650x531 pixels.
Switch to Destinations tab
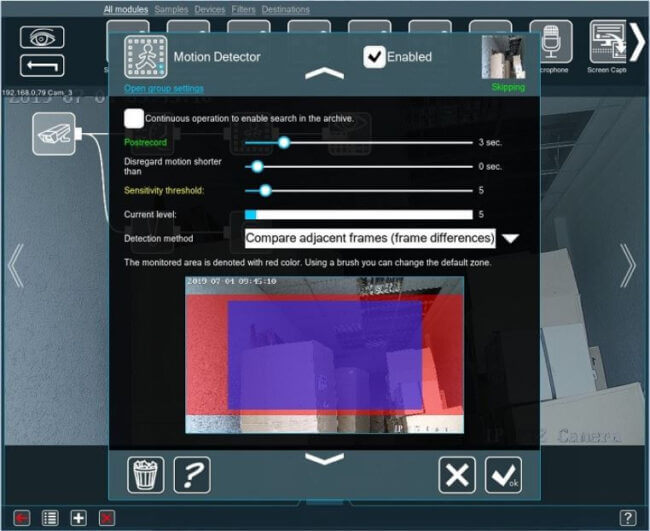(286, 10)
